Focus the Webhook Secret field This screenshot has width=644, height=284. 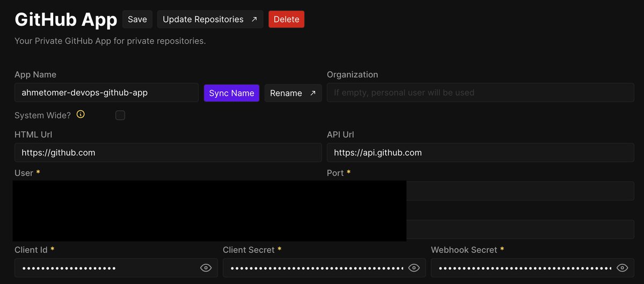532,268
